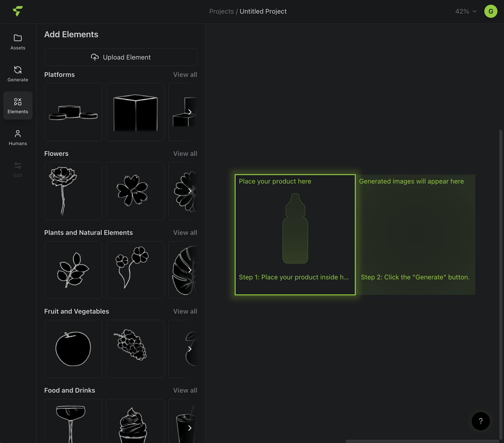Add the rose flower element
The height and width of the screenshot is (443, 504).
coord(73,191)
